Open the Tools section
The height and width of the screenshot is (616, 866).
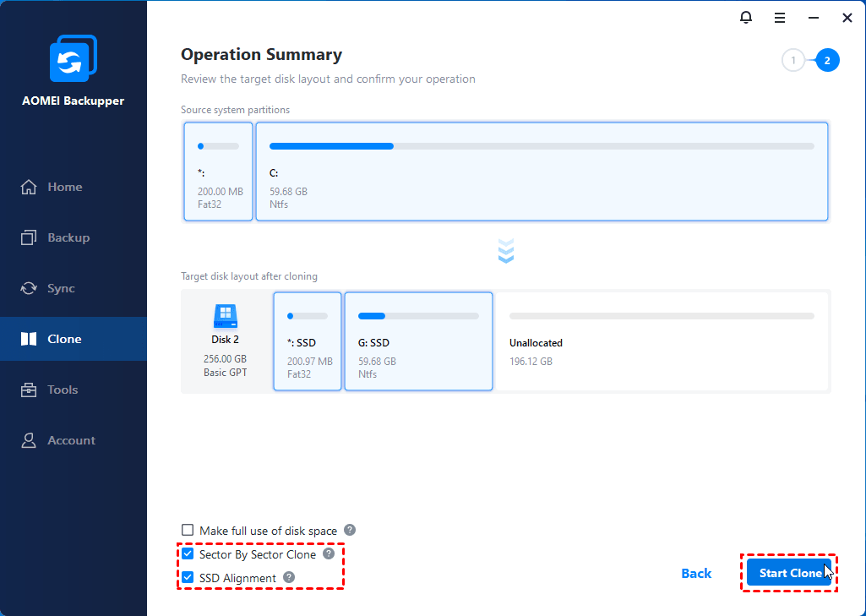(63, 390)
